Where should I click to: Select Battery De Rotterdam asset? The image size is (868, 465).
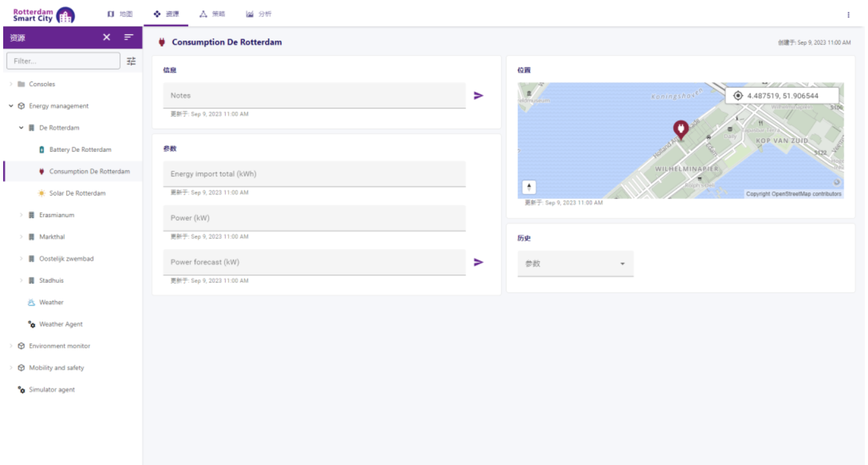[x=80, y=150]
